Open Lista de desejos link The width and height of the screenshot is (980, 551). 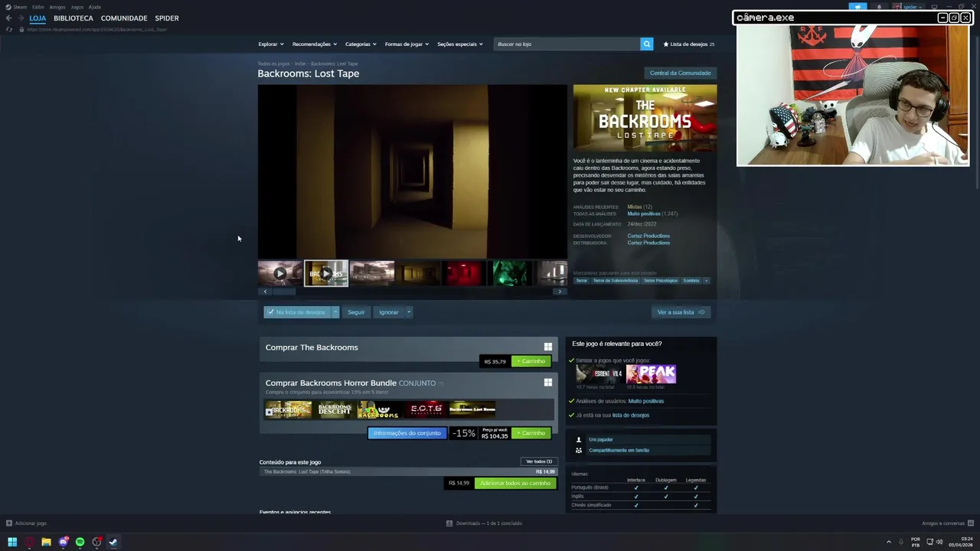689,44
